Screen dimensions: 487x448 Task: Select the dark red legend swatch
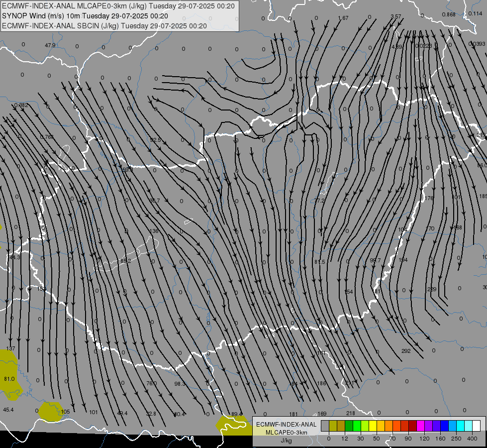click(412, 426)
